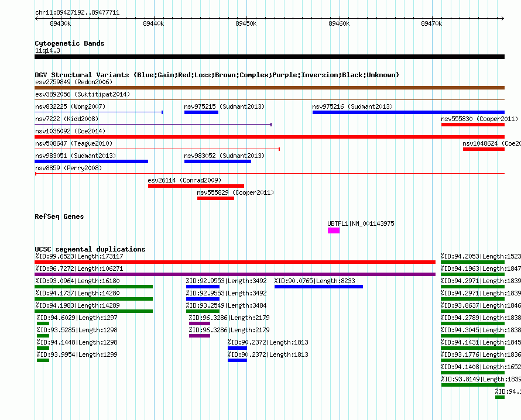Click duplication %ID:93.0964|Length:16180 label
This screenshot has width=521, height=420.
[77, 281]
